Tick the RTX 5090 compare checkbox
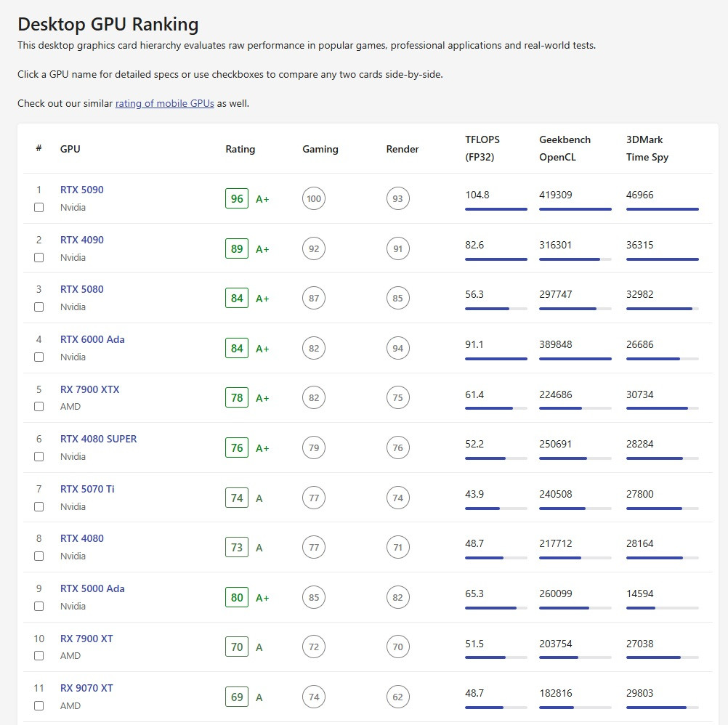Viewport: 728px width, 725px height. pos(39,208)
